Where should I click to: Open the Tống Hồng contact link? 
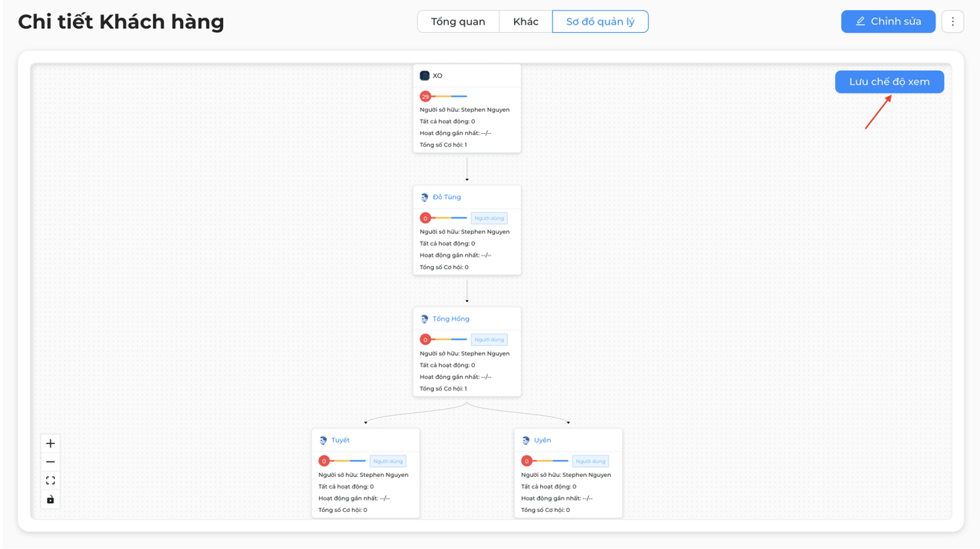(451, 319)
